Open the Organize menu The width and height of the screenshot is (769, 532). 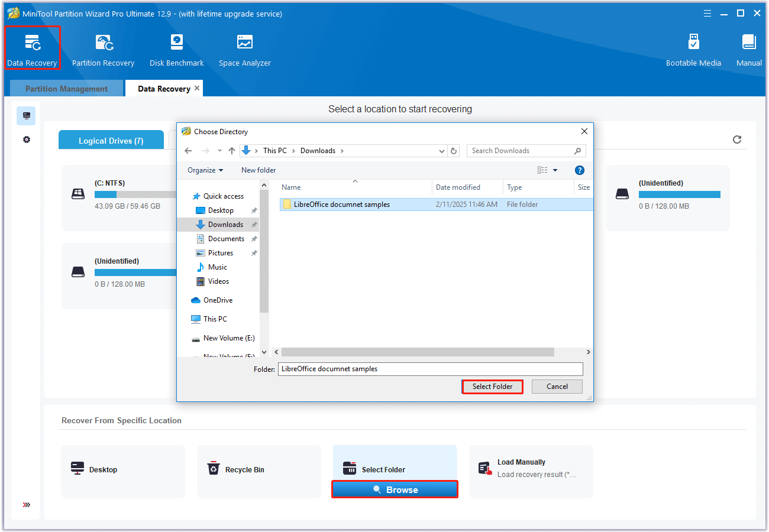[x=205, y=170]
